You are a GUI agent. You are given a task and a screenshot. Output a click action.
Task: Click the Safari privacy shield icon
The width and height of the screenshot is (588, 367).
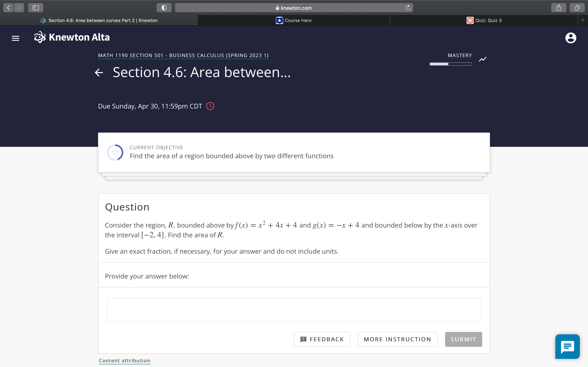pyautogui.click(x=164, y=8)
